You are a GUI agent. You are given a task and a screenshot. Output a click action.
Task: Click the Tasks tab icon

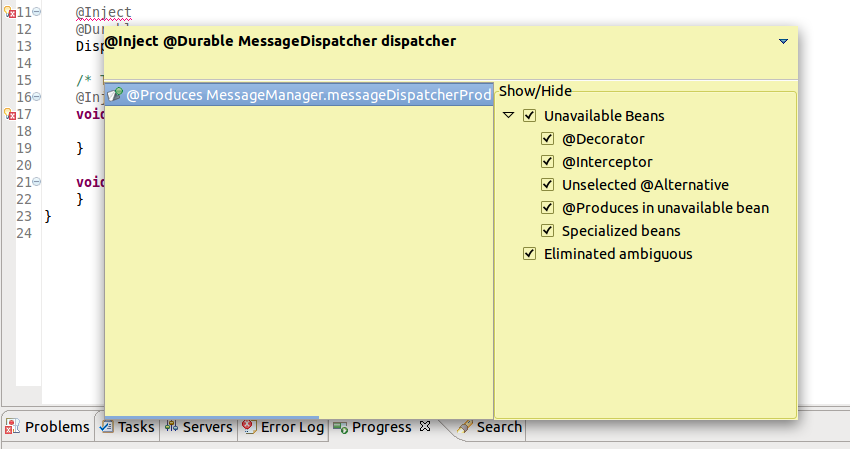pos(107,426)
